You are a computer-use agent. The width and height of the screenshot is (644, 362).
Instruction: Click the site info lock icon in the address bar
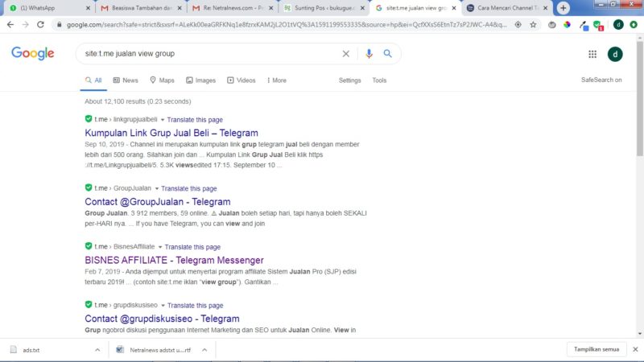tap(59, 25)
